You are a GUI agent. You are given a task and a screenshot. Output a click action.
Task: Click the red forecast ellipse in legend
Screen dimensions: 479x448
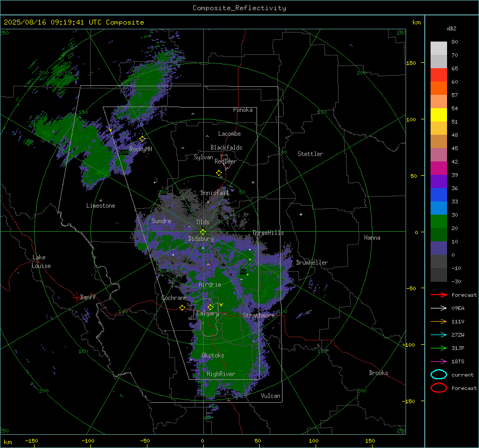pyautogui.click(x=439, y=388)
